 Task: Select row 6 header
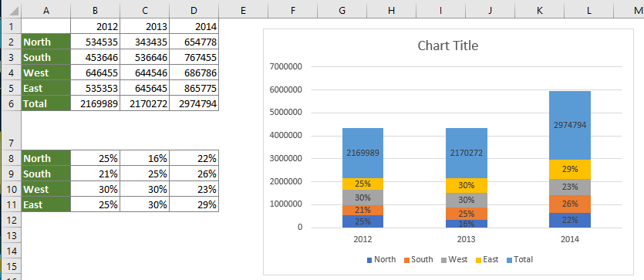pos(11,103)
